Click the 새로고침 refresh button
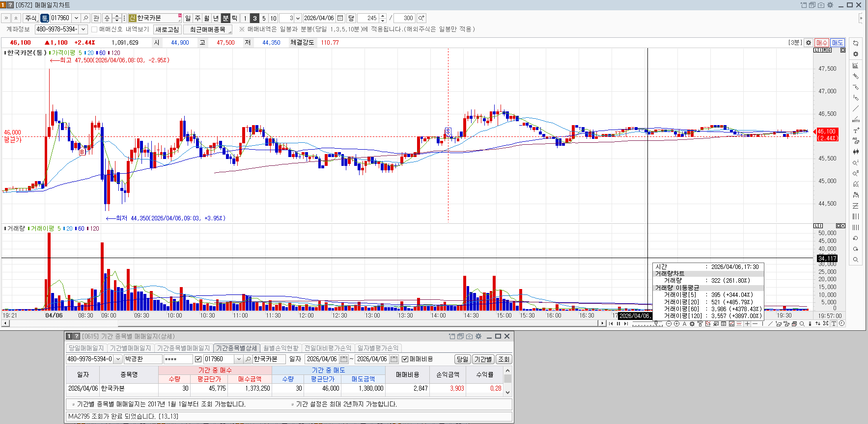This screenshot has height=424, width=868. [x=167, y=30]
